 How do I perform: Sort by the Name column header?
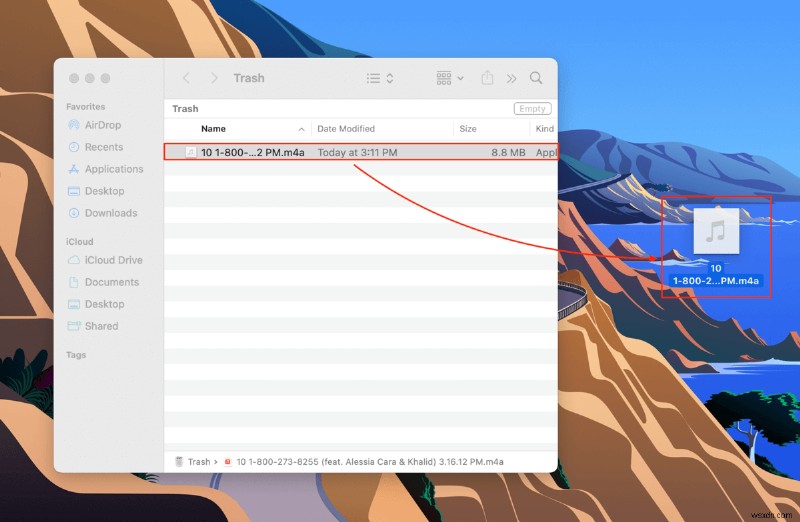(213, 129)
